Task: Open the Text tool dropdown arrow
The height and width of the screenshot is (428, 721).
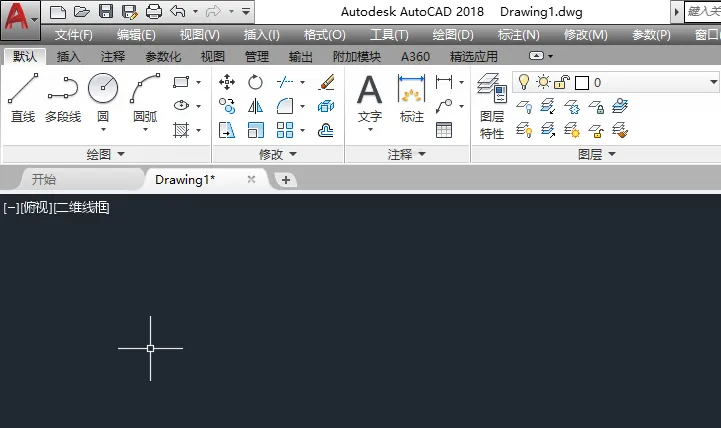Action: pyautogui.click(x=370, y=130)
